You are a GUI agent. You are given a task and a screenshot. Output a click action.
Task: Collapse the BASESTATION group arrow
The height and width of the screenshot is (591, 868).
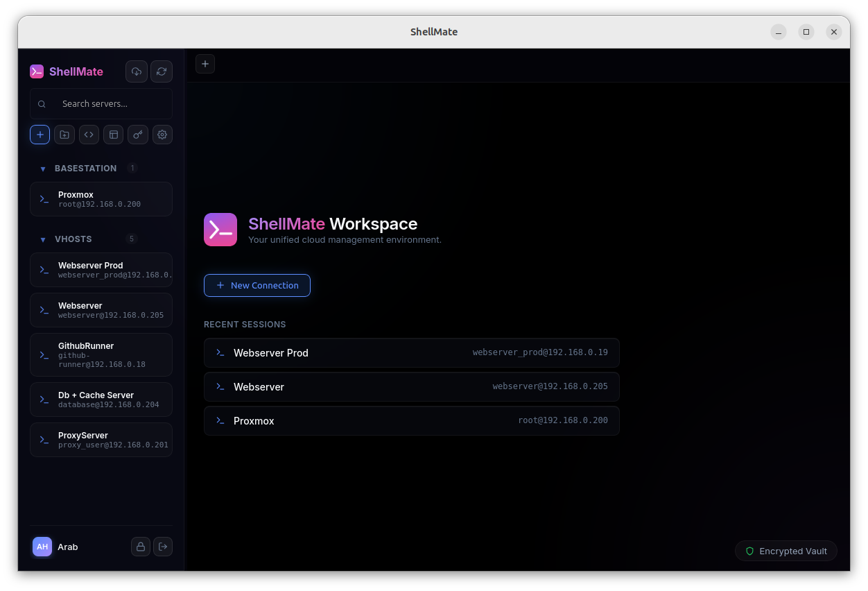click(x=43, y=169)
